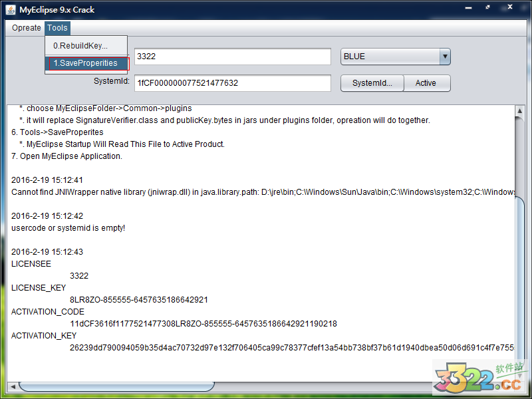
Task: Open the Opreate menu
Action: [26, 28]
